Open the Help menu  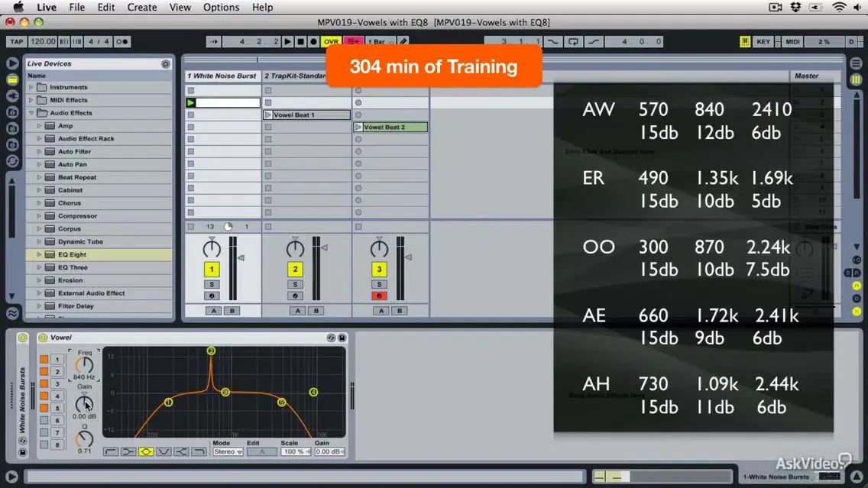point(262,7)
